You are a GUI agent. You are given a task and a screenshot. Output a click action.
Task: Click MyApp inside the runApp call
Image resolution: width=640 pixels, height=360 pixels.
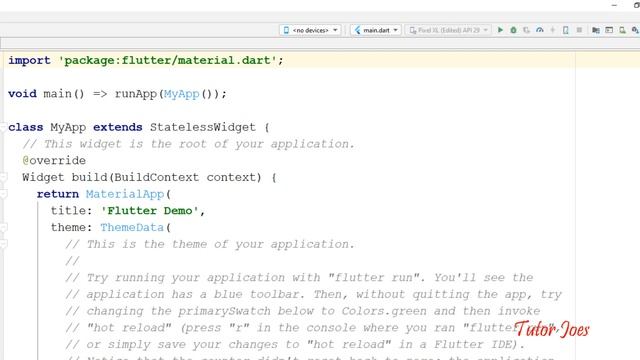click(181, 94)
